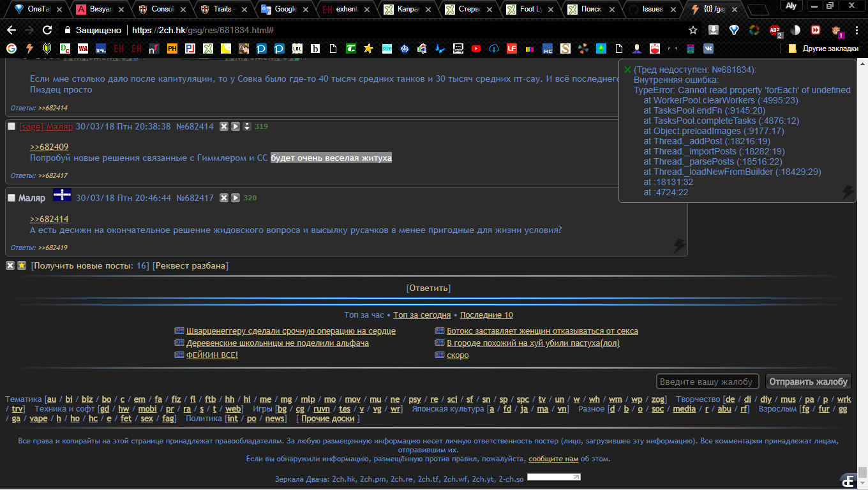Click the X icon before 'Получить новые посты'
This screenshot has height=490, width=868.
tap(10, 265)
